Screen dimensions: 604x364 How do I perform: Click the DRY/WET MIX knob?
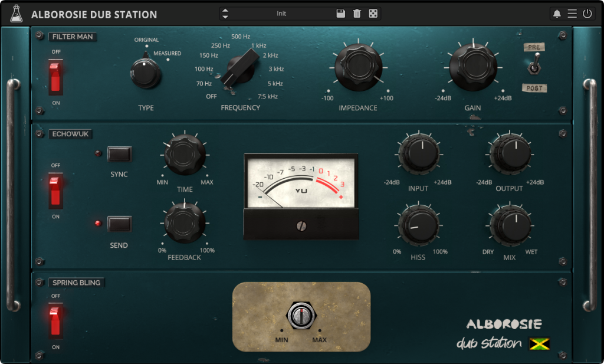coord(510,225)
